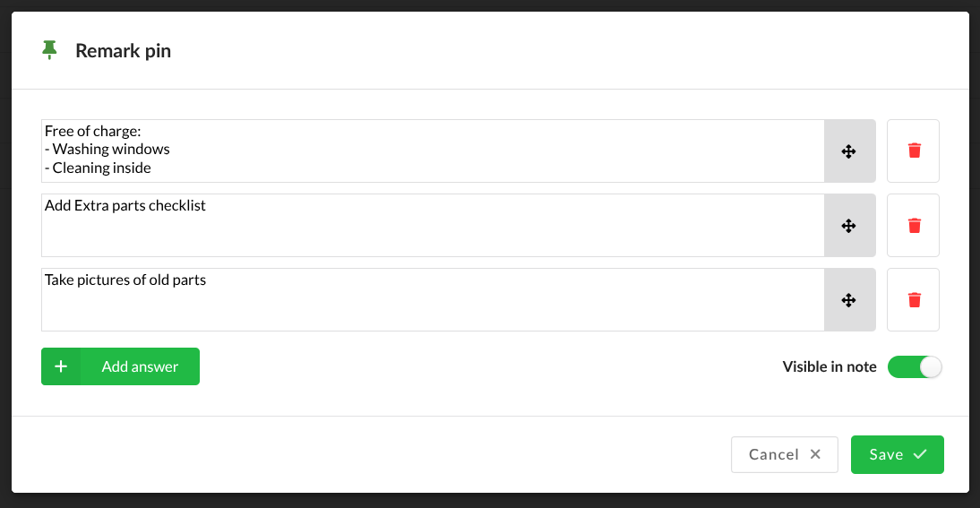This screenshot has width=980, height=508.
Task: Click move handle for "Free of charge" answer
Action: pos(849,151)
